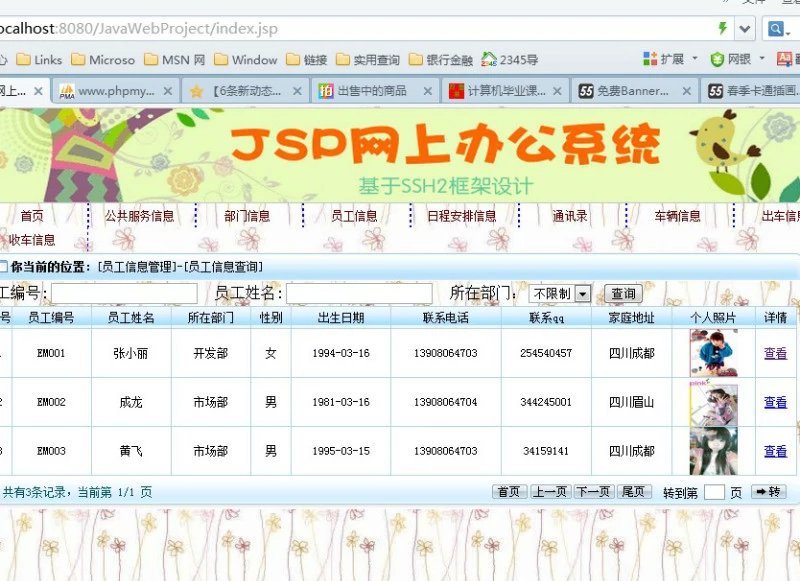Open the 链接 bookmark folder
800x581 pixels.
[x=307, y=60]
